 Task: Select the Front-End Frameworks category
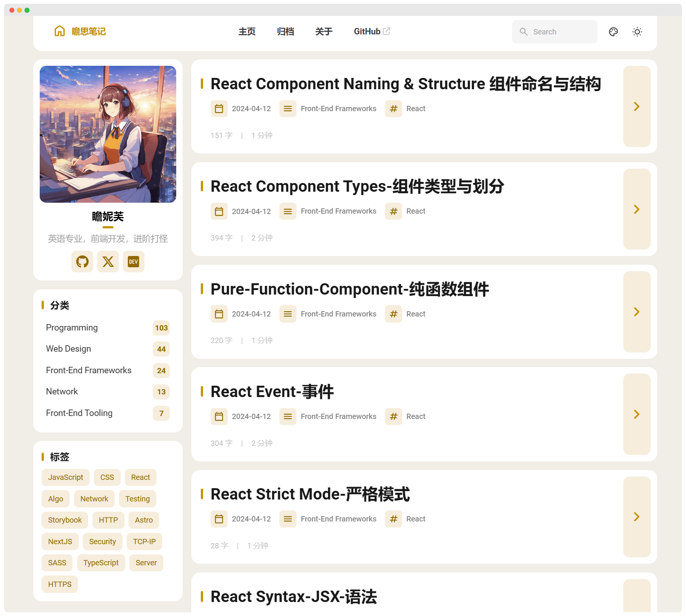click(x=88, y=370)
